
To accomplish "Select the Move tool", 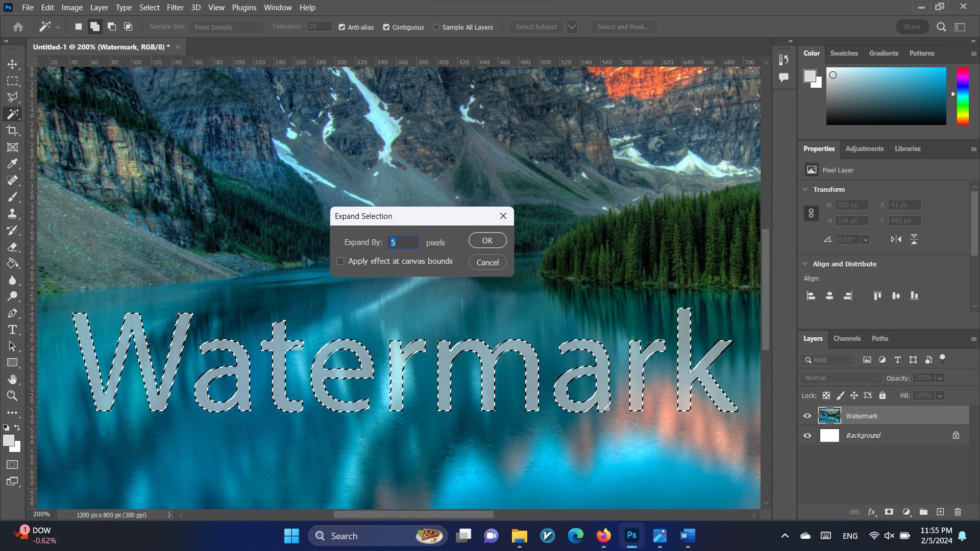I will (13, 64).
